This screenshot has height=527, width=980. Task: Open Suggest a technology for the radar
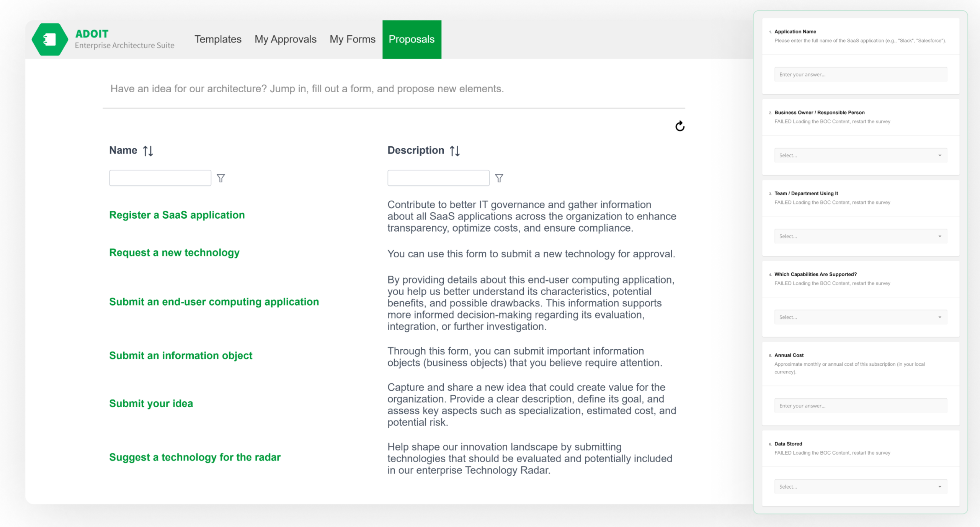coord(195,457)
